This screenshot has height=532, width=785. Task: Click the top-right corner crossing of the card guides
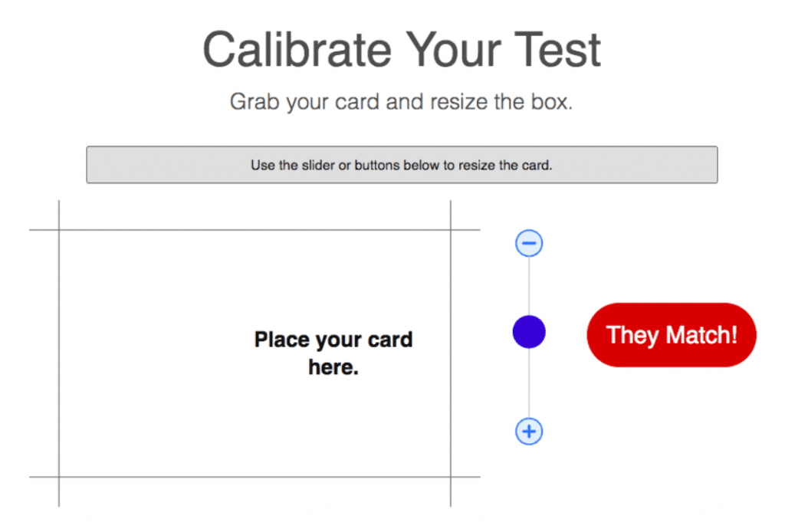coord(451,230)
